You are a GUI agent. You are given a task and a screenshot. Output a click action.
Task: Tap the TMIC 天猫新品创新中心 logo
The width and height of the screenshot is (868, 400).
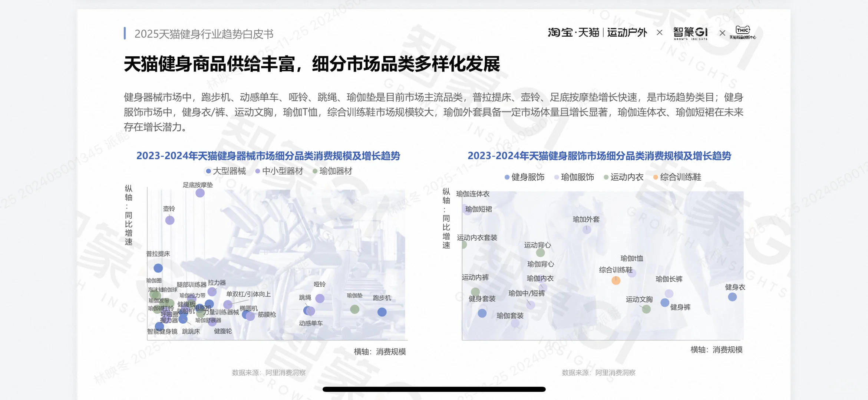click(x=743, y=33)
